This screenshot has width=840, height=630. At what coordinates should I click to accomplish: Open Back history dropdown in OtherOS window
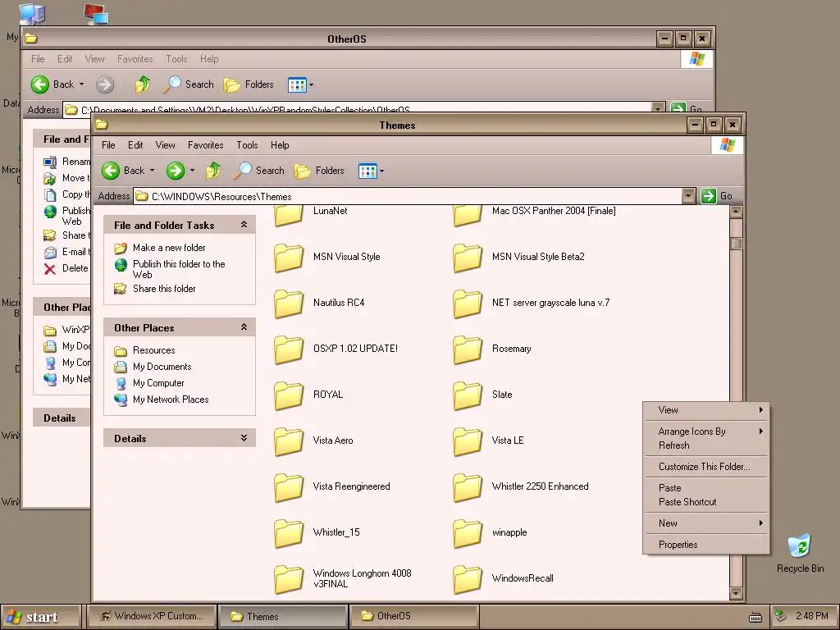click(x=81, y=84)
